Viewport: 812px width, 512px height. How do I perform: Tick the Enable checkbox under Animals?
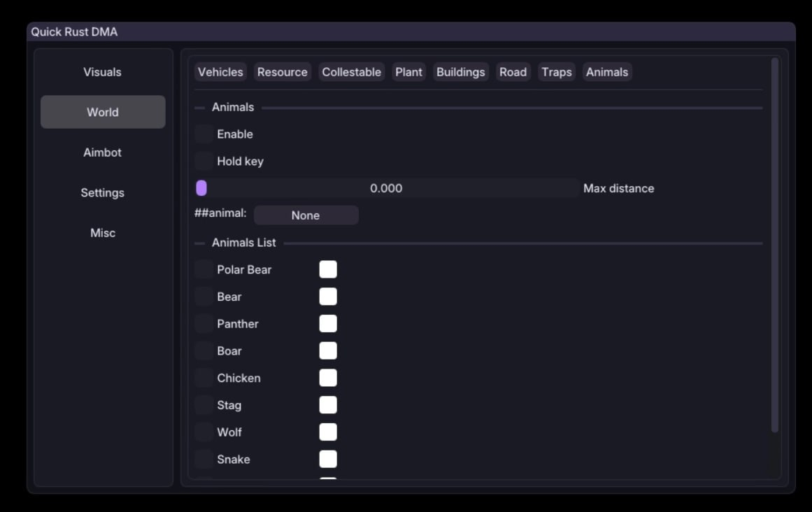[204, 134]
